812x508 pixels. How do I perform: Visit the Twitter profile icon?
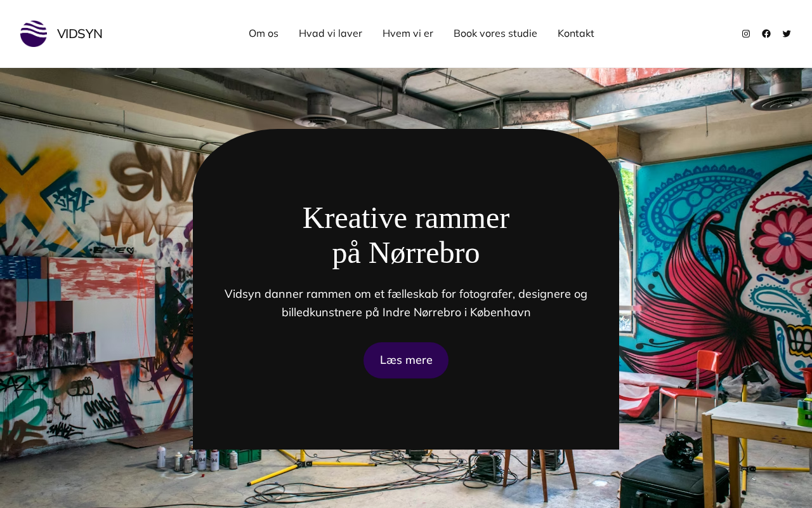[x=787, y=34]
